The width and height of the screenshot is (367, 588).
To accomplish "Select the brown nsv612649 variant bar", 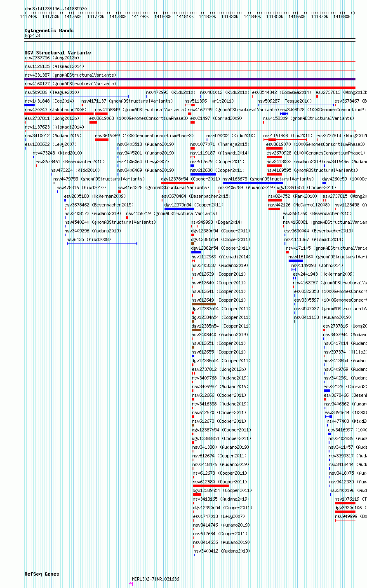I will coord(204,304).
